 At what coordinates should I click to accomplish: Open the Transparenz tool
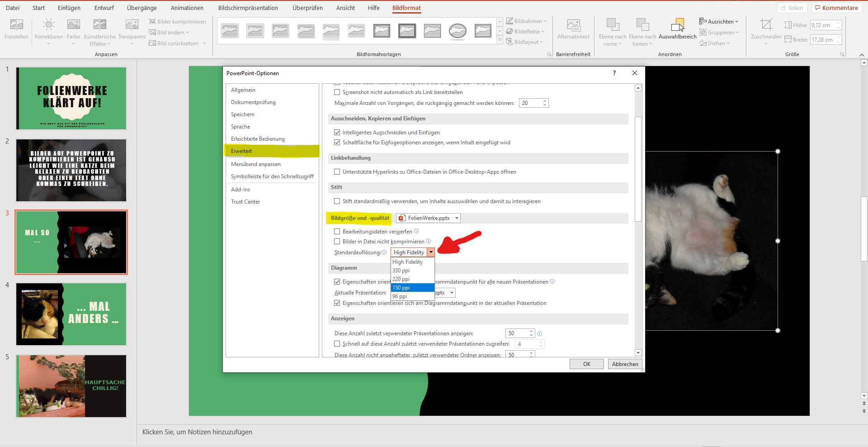tap(132, 25)
